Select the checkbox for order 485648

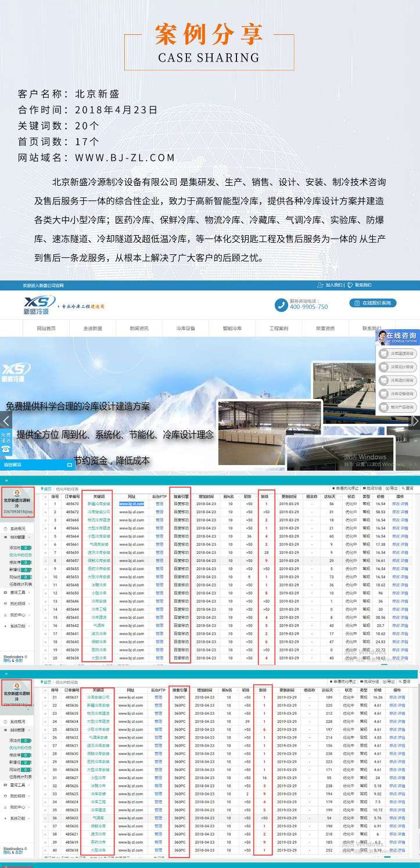tap(46, 585)
